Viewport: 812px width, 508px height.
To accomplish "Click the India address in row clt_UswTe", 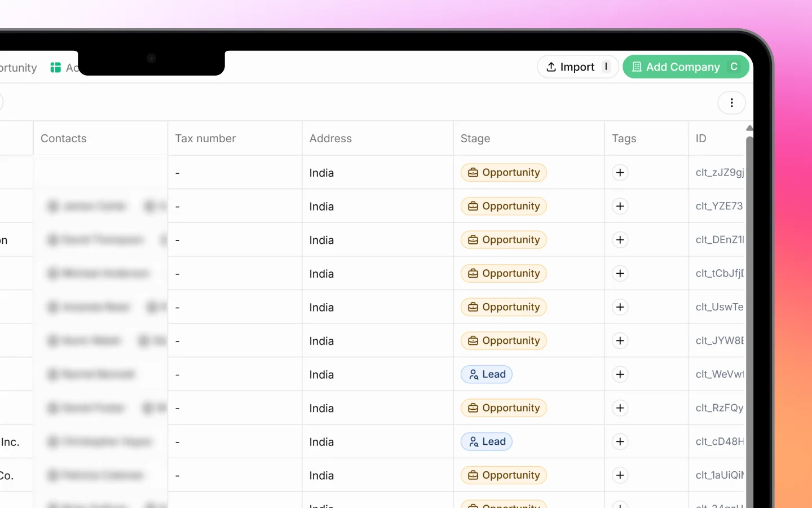I will click(x=321, y=308).
